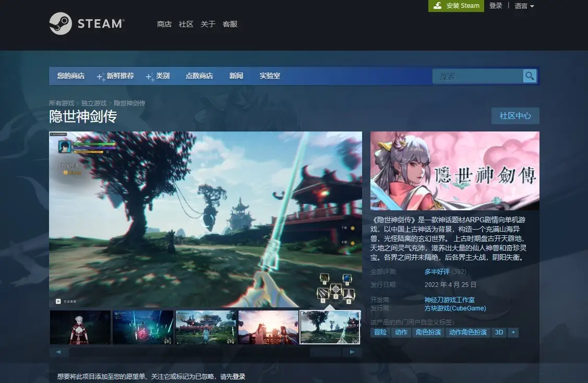
Task: Click the main screenshot preview image
Action: (206, 219)
